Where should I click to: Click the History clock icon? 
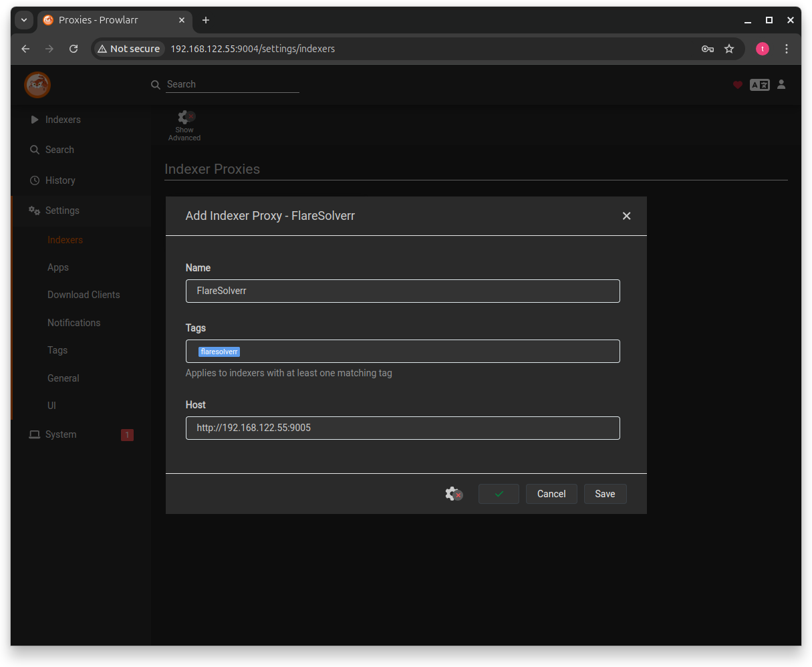pos(35,180)
